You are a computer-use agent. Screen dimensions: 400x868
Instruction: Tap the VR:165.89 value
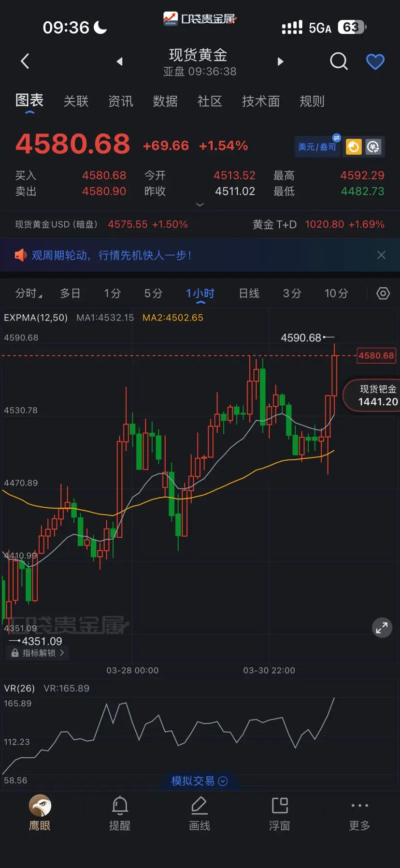66,688
